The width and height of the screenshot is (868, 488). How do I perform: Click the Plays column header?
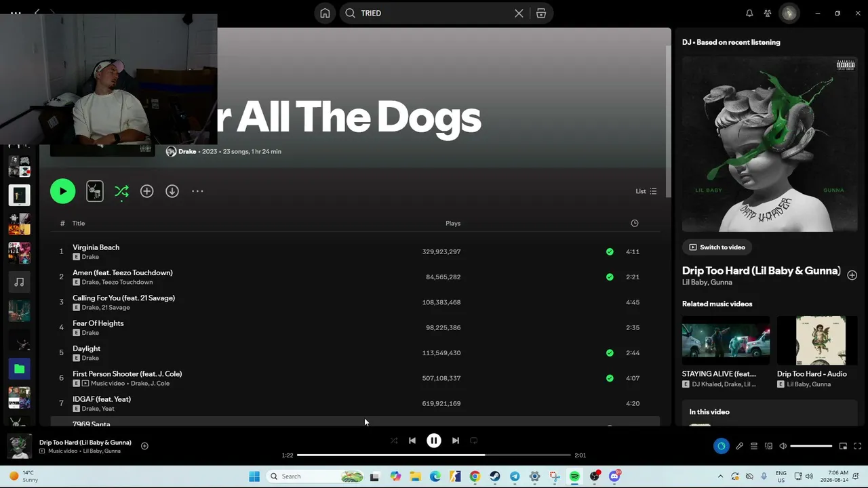pyautogui.click(x=453, y=223)
